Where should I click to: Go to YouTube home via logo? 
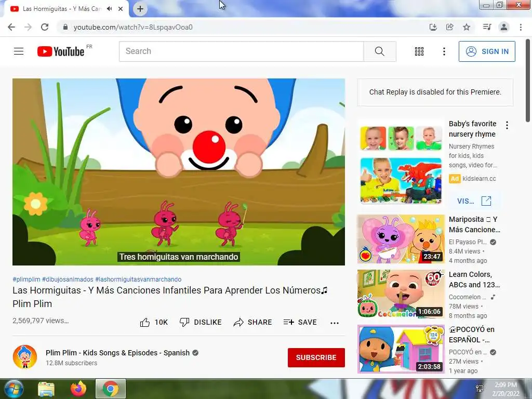click(x=61, y=51)
